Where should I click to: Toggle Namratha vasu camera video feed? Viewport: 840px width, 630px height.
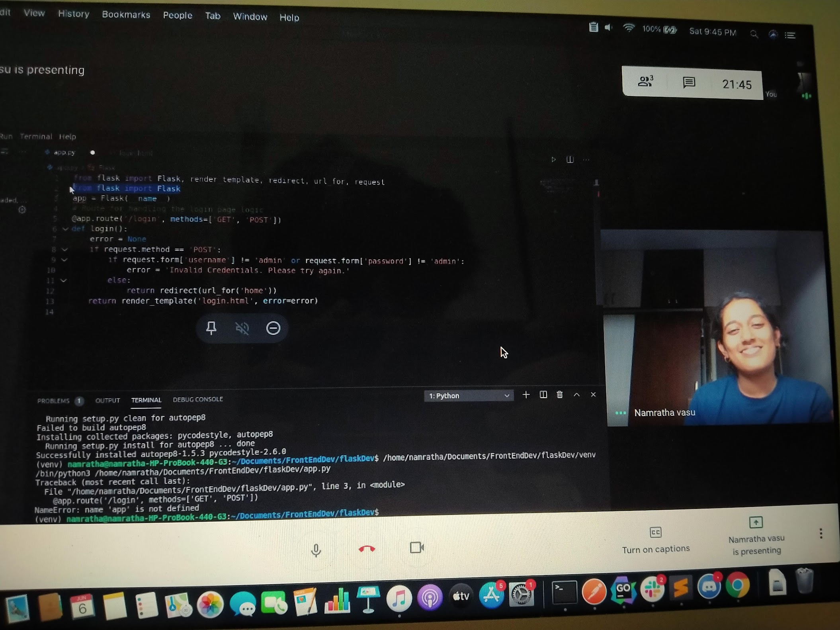tap(417, 548)
